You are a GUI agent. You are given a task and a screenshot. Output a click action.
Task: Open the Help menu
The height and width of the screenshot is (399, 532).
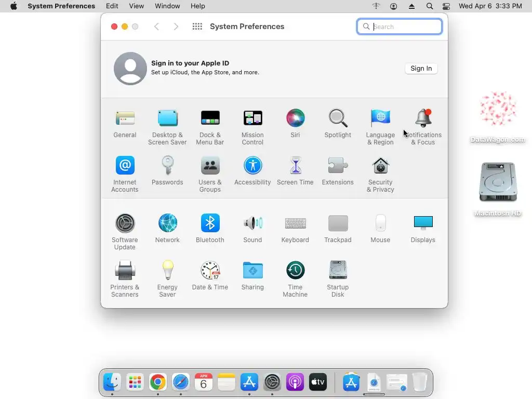tap(198, 6)
